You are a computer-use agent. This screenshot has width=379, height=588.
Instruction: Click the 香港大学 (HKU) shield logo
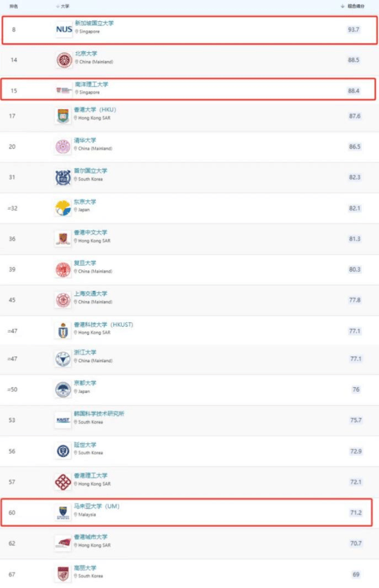tap(64, 115)
